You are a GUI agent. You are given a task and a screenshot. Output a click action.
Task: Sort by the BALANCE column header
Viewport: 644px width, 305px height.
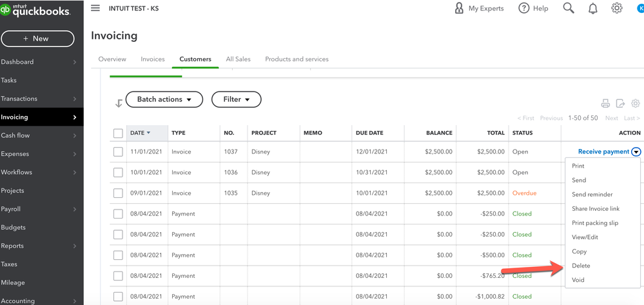(x=439, y=133)
